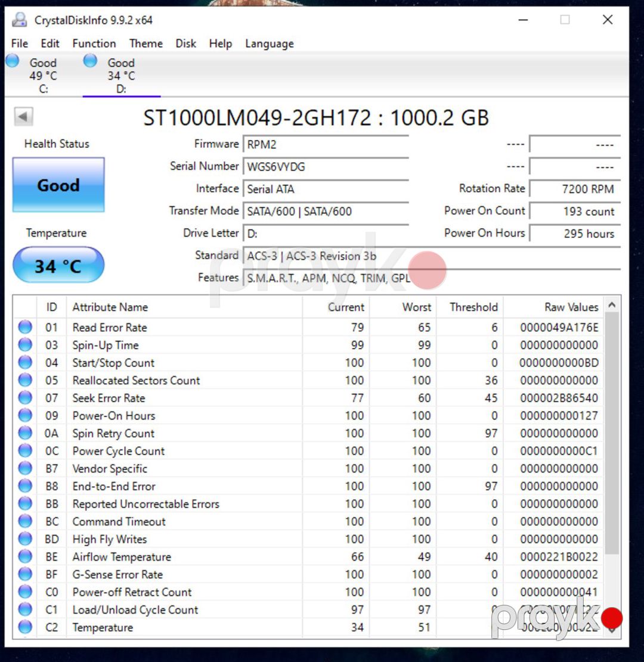Click raw value 000002B86540
Image resolution: width=644 pixels, height=662 pixels.
(x=559, y=398)
